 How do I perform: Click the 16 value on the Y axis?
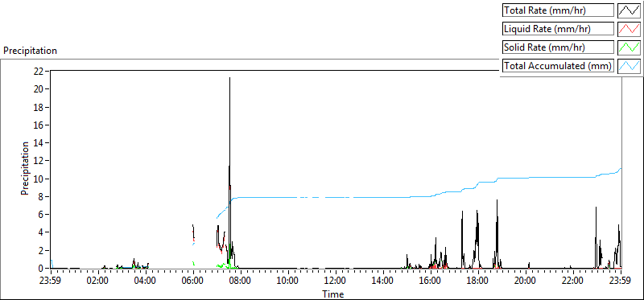(39, 125)
